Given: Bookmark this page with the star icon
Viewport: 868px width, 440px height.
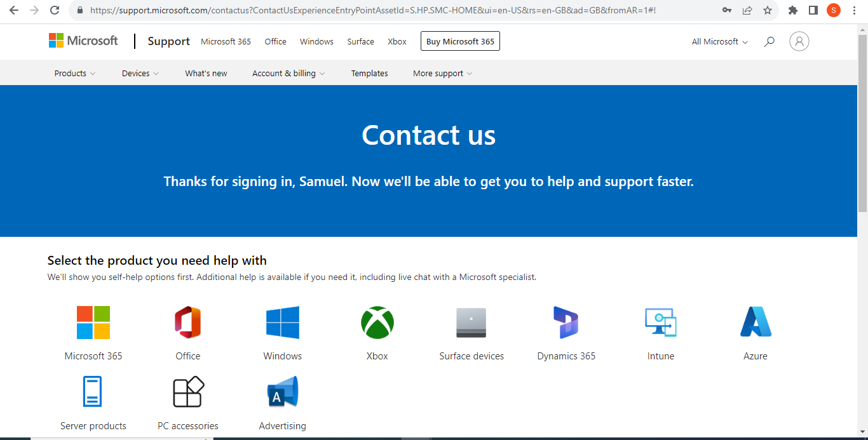Looking at the screenshot, I should point(768,10).
